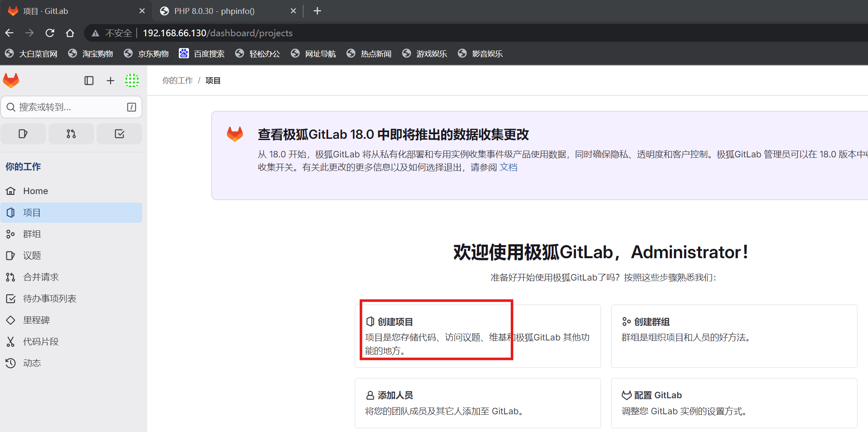This screenshot has width=868, height=432.
Task: Open the 网址导航 bookmark
Action: tap(313, 54)
